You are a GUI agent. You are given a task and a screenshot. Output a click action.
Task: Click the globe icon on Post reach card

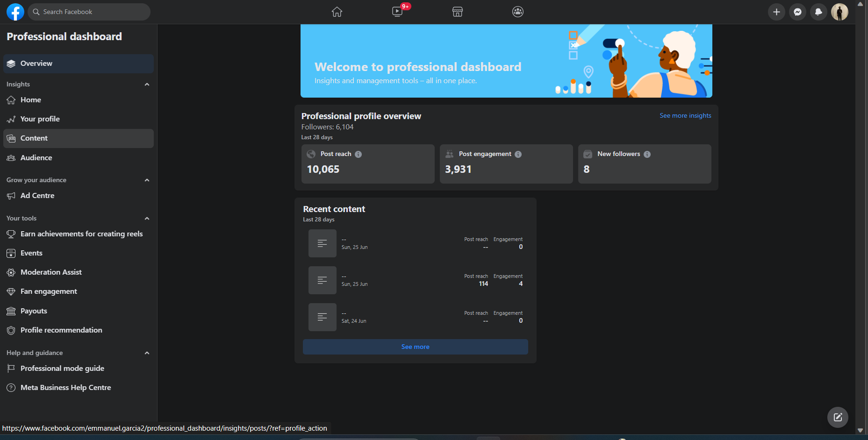311,154
